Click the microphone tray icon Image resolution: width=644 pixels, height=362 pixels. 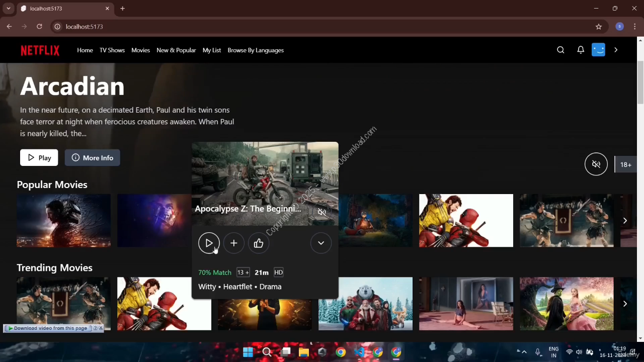tap(538, 352)
